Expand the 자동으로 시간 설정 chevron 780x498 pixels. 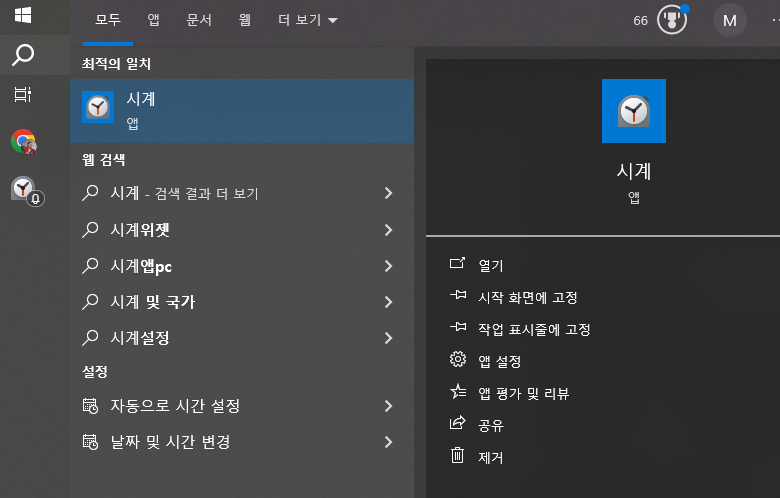(x=389, y=406)
